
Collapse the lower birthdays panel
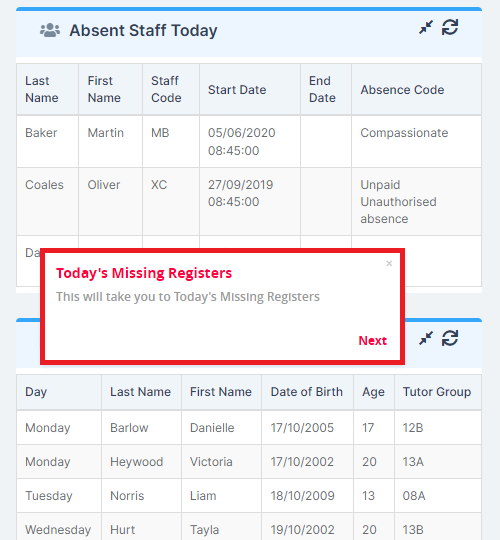(426, 338)
